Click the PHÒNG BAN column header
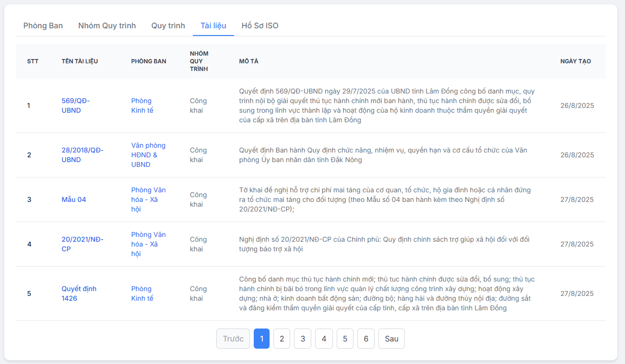625x364 pixels. (x=149, y=61)
